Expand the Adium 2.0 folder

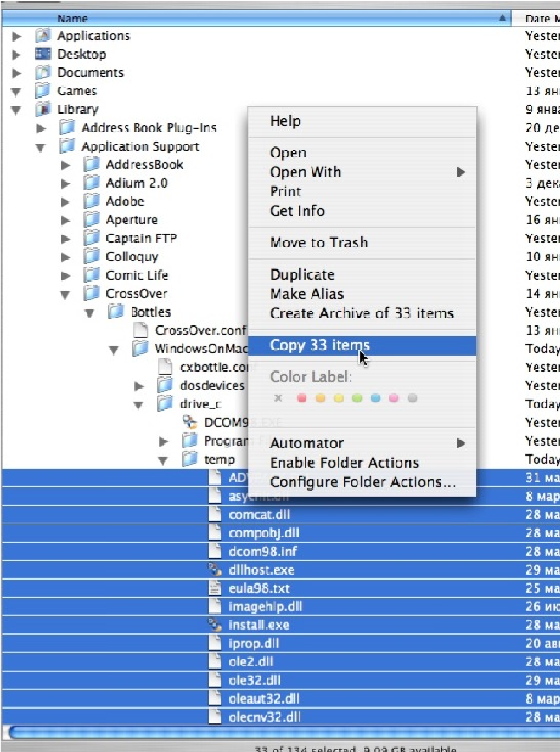66,183
